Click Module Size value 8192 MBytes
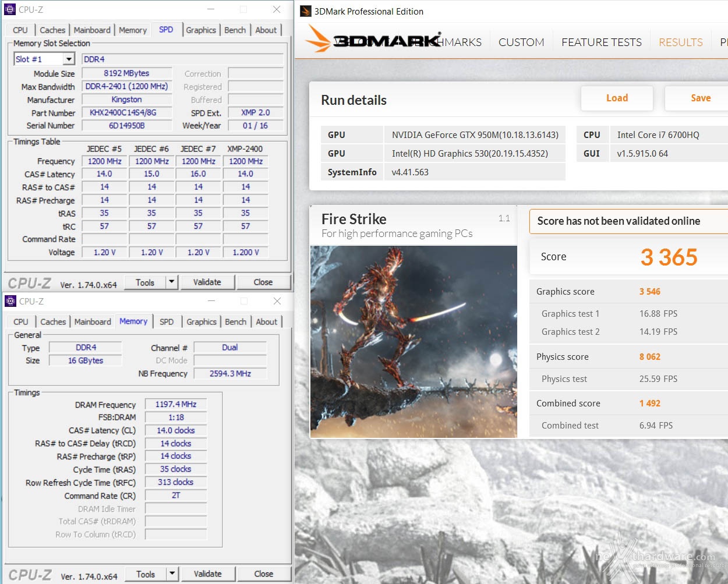This screenshot has width=728, height=584. [x=127, y=73]
